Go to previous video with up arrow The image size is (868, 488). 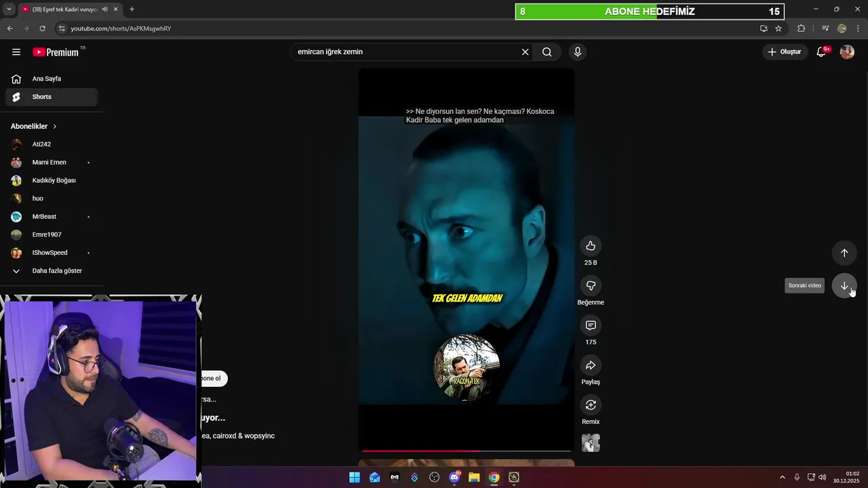(x=844, y=253)
